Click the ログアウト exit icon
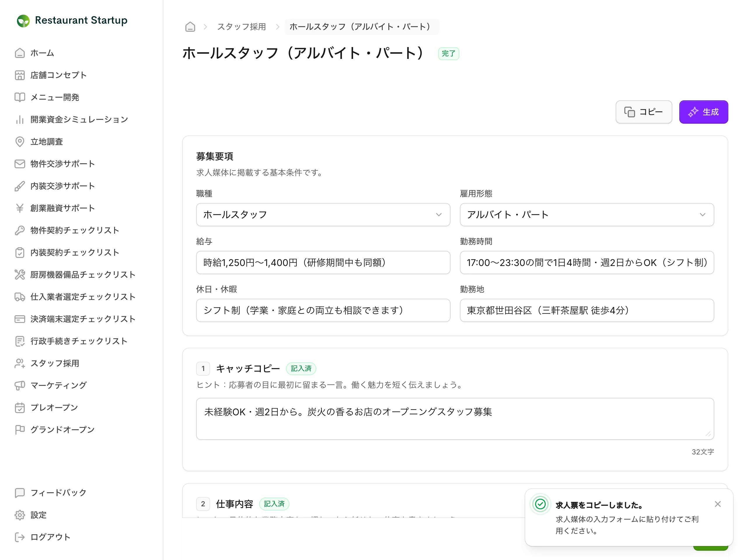Screen dimensions: 747x560 tap(20, 537)
